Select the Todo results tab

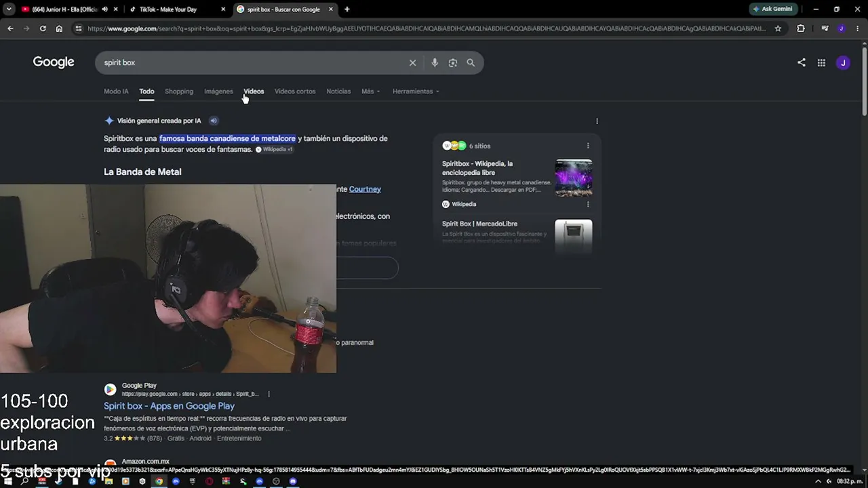point(146,91)
